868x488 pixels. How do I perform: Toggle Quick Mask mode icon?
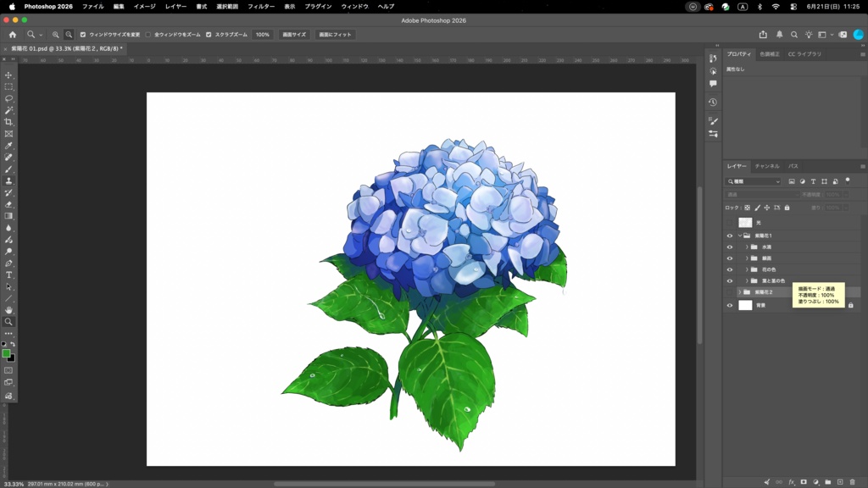(x=8, y=370)
